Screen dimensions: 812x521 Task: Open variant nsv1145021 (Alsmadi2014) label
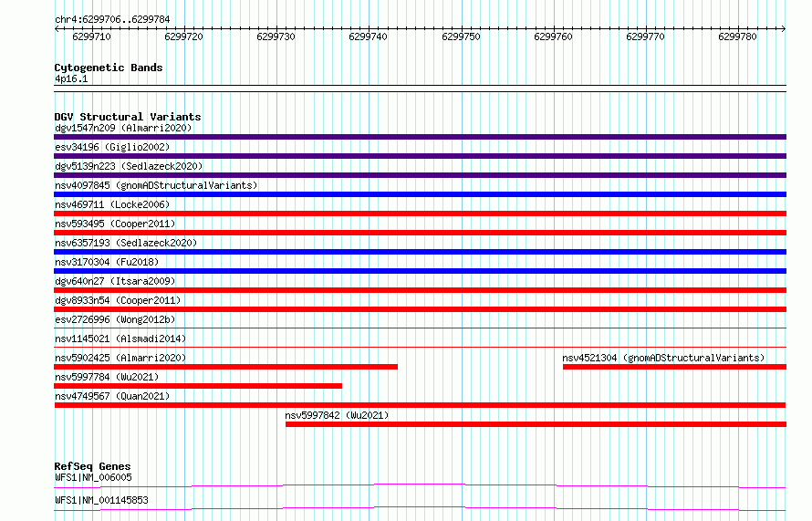click(120, 339)
